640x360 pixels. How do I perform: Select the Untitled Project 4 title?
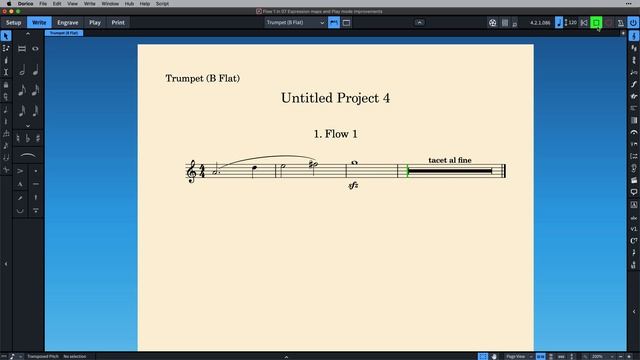coord(335,98)
